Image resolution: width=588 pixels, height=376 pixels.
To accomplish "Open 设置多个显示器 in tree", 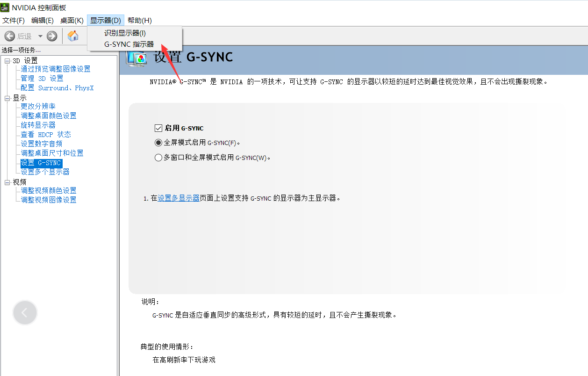I will tap(45, 172).
